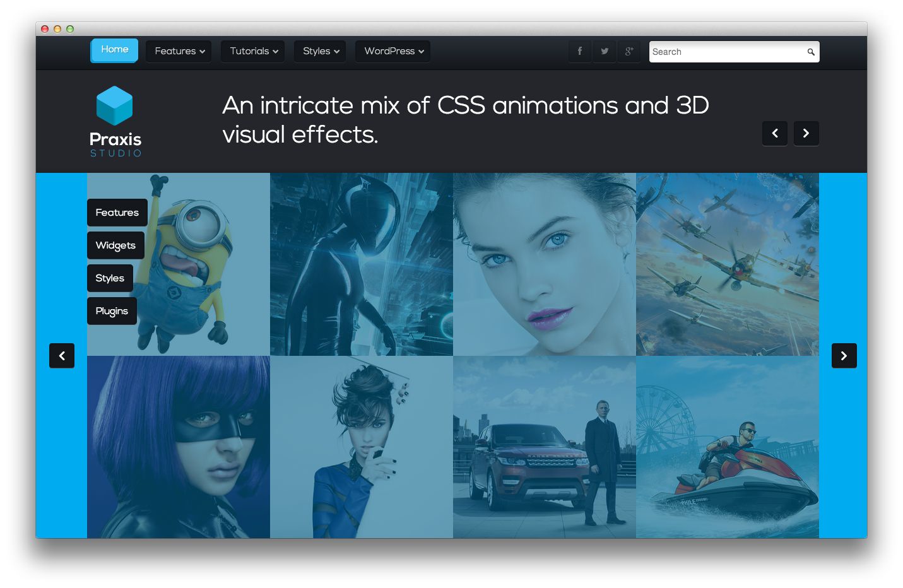The image size is (903, 588).
Task: Open the Plugins overlay button
Action: 112,311
